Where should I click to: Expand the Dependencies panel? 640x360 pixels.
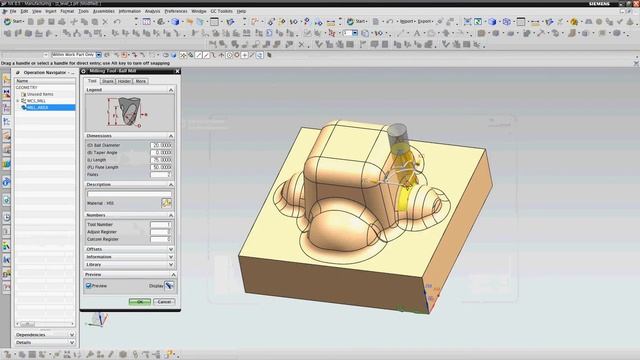click(72, 335)
